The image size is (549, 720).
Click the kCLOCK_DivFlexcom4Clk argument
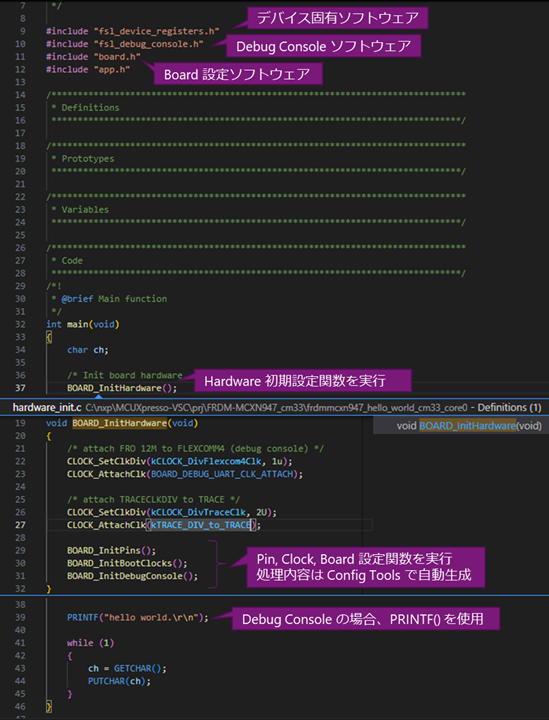(207, 461)
